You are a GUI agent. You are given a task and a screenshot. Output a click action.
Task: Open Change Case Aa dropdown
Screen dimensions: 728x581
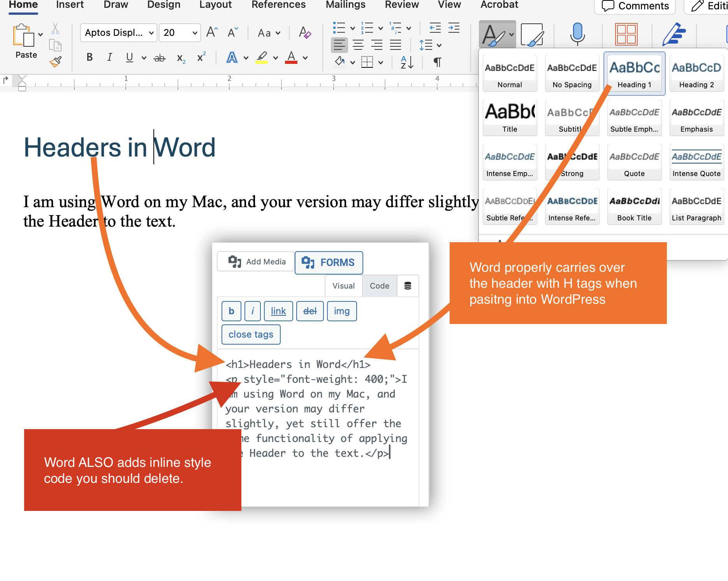[x=269, y=33]
